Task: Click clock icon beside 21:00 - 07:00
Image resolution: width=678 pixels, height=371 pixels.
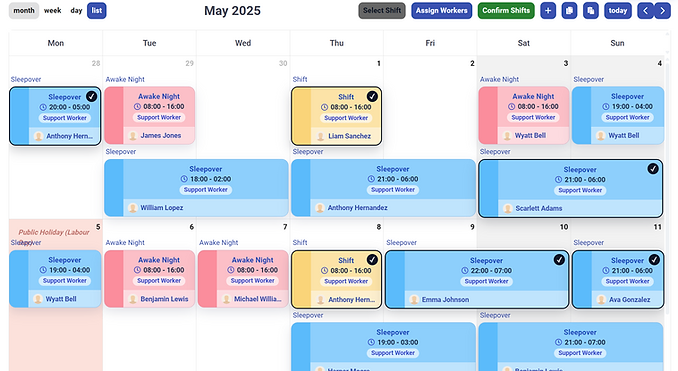Action: tap(558, 342)
